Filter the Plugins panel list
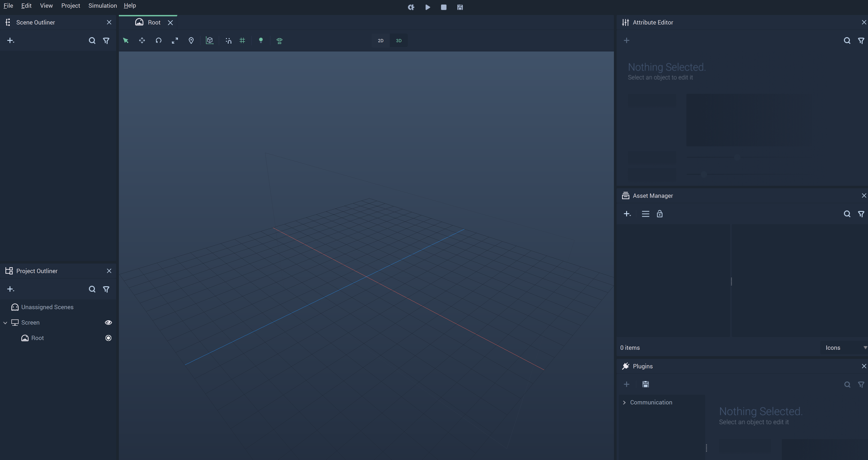This screenshot has width=868, height=460. point(861,384)
